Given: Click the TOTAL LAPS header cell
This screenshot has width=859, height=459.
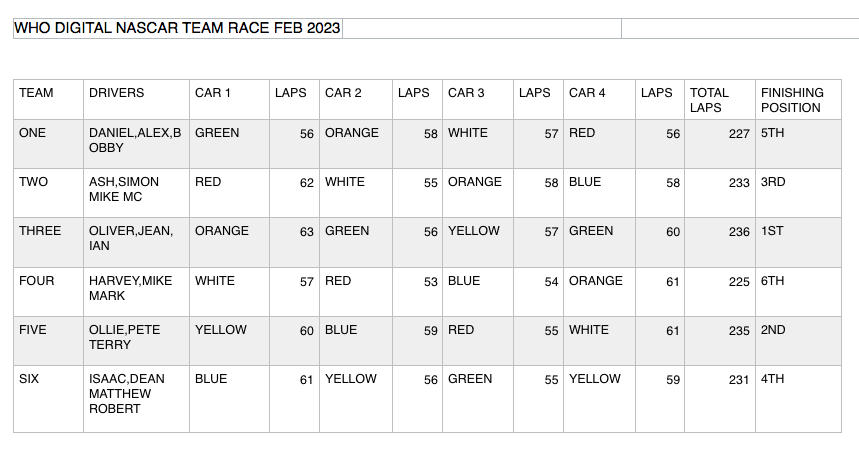Looking at the screenshot, I should coord(719,100).
